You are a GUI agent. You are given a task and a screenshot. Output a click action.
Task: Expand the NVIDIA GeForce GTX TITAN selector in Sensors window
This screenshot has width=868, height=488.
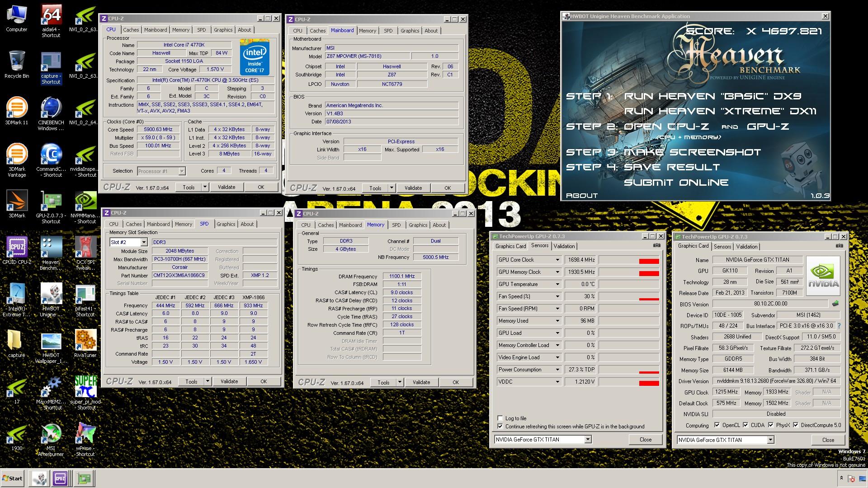[x=588, y=440]
